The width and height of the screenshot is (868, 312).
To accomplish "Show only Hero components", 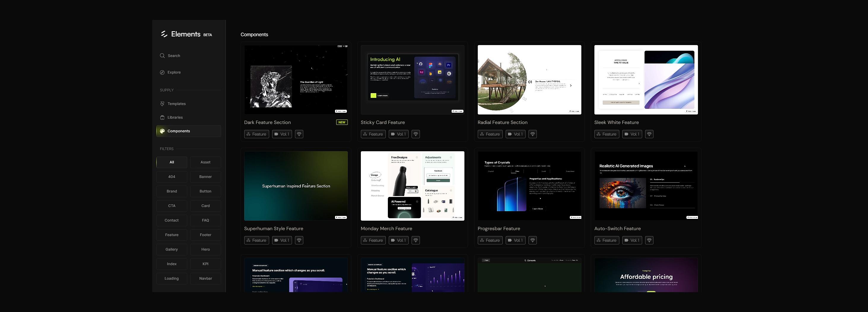I will (x=206, y=249).
